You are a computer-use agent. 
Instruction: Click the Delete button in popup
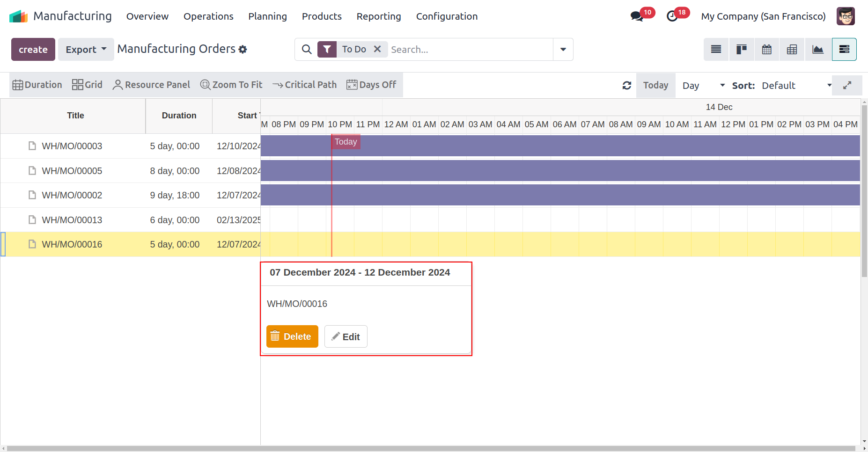[x=292, y=336]
